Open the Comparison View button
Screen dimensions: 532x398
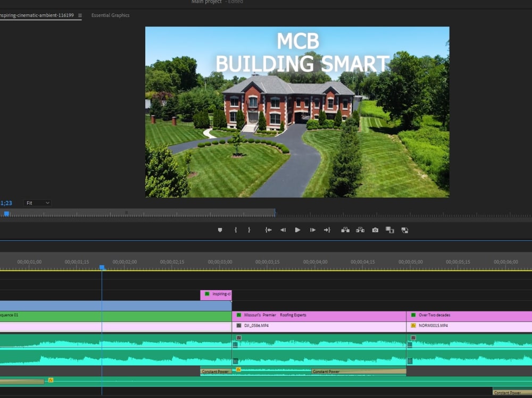[389, 230]
